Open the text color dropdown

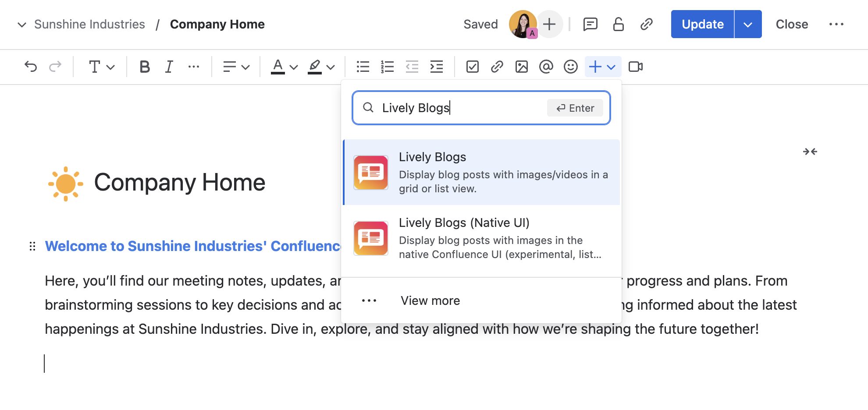pyautogui.click(x=283, y=67)
